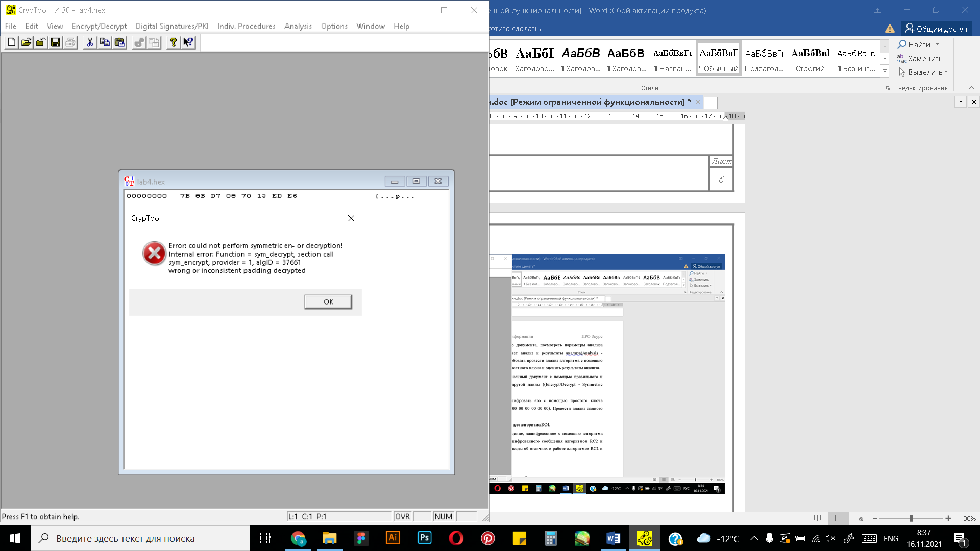980x551 pixels.
Task: Select the Подзагол... style in Word gallery
Action: [764, 59]
